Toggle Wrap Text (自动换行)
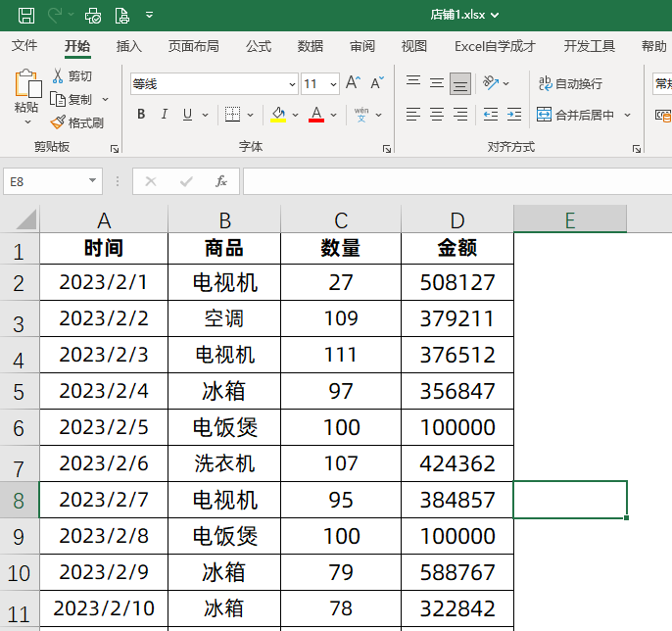Image resolution: width=672 pixels, height=631 pixels. (570, 84)
